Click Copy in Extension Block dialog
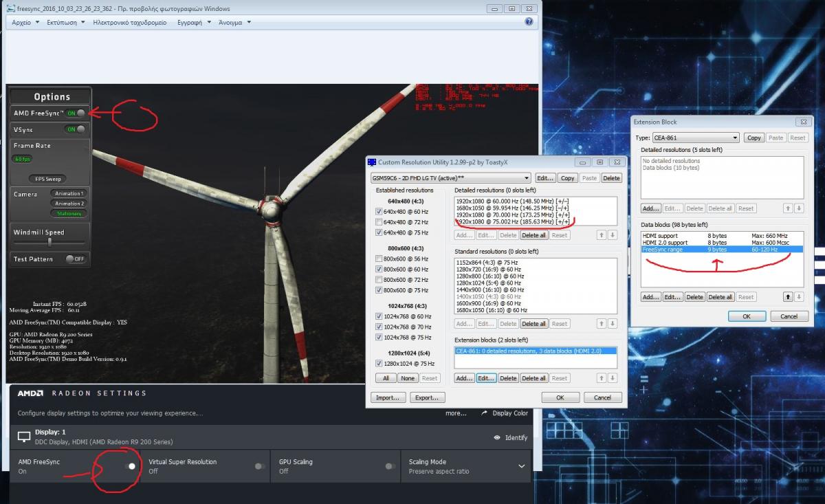Screen dimensions: 825x504 coord(754,138)
